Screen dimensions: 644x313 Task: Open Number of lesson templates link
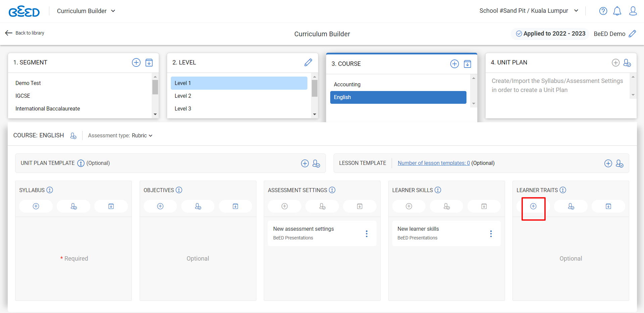434,163
